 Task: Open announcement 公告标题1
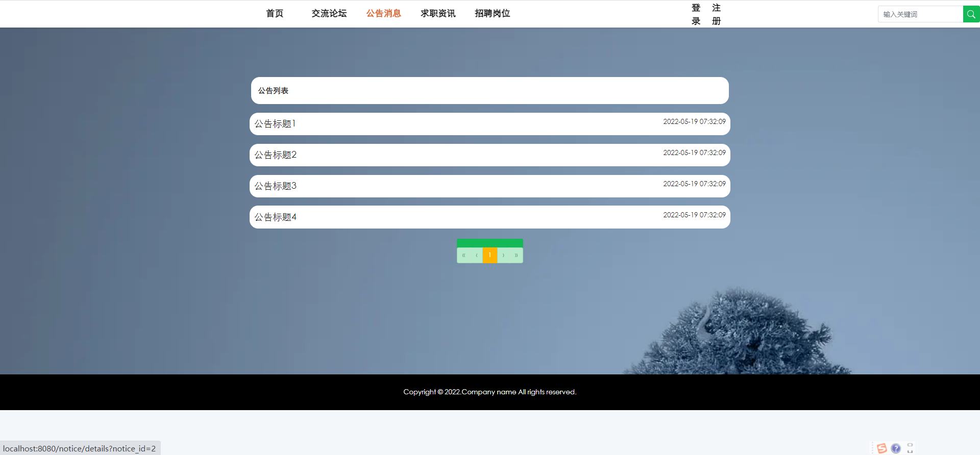276,124
